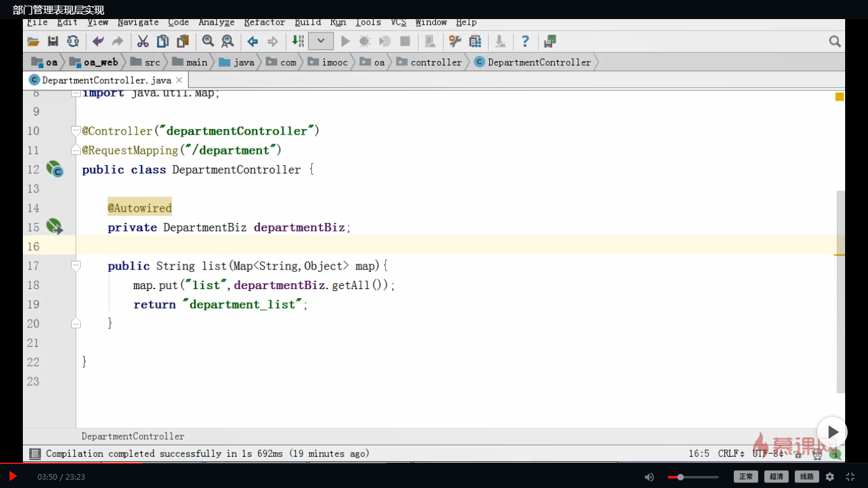Click the src breadcrumb folder
Image resolution: width=868 pixels, height=488 pixels.
pos(145,62)
